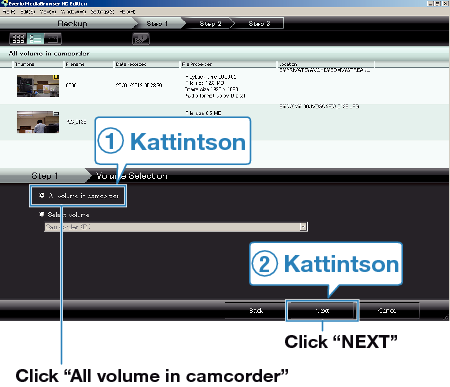Click the Everio MediaBrowser title bar icon
450x387 pixels.
point(4,3)
